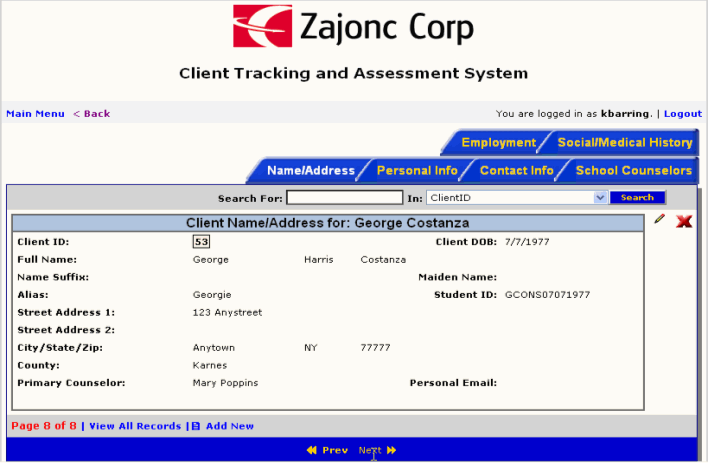Open the Main Menu link

(35, 114)
